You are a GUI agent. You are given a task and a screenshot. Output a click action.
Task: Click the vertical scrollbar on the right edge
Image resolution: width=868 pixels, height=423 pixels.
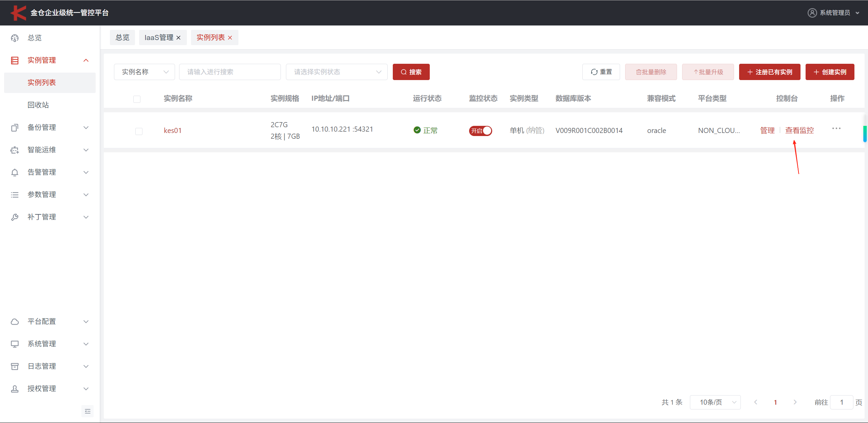pos(865,134)
